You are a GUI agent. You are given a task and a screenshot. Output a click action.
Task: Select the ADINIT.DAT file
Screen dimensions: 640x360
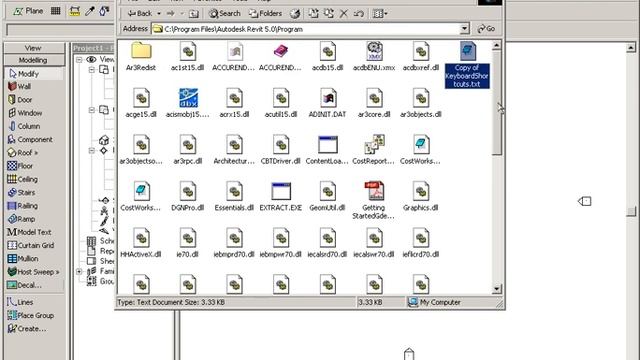click(x=327, y=104)
